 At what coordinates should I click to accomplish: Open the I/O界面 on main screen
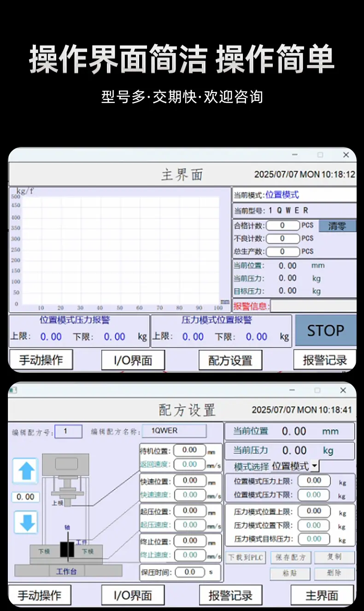coord(133,360)
